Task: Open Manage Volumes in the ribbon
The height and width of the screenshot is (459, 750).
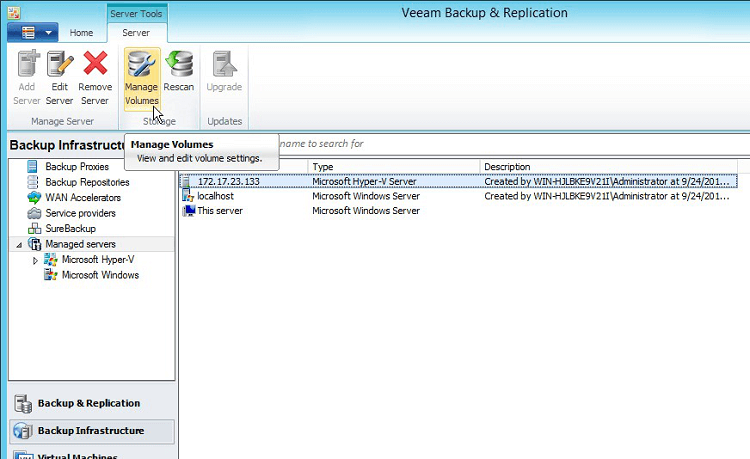Action: point(142,78)
